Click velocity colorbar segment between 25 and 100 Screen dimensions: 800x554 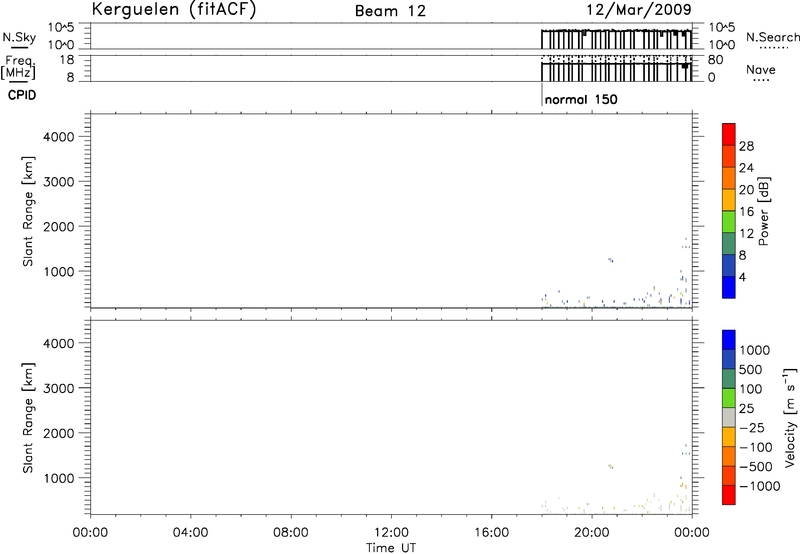tap(729, 398)
